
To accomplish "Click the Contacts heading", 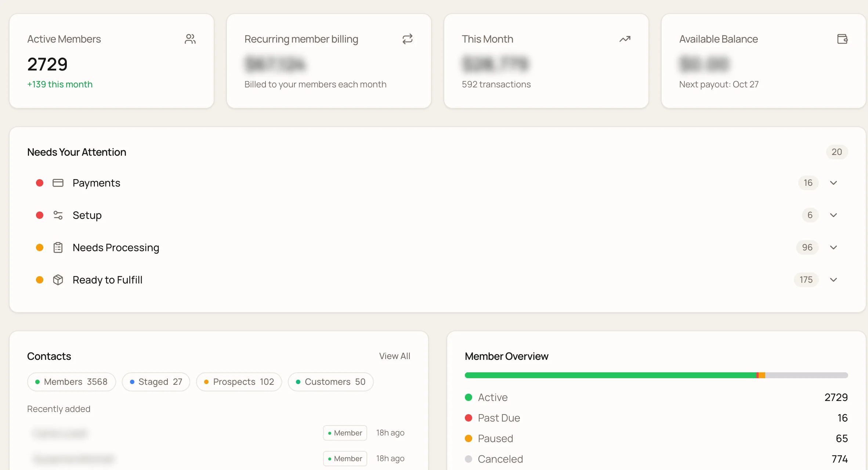I will tap(49, 356).
